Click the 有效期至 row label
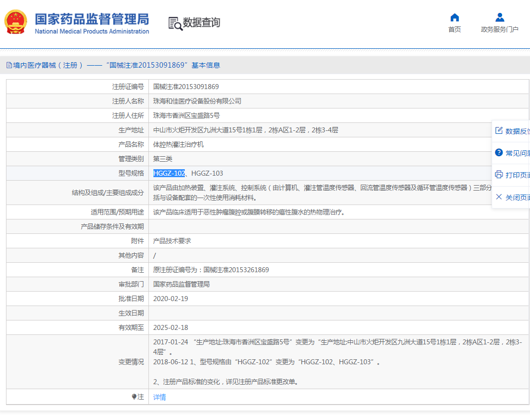This screenshot has width=530, height=420. tap(131, 327)
